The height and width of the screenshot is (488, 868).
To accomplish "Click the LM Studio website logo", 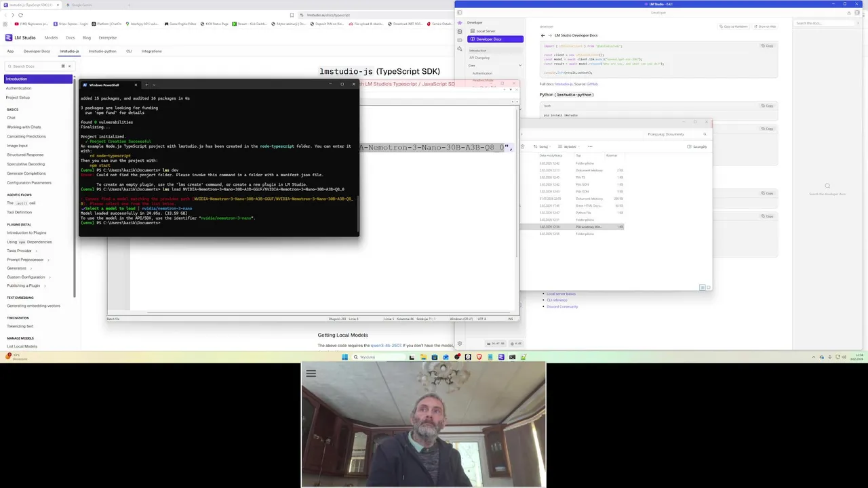I will click(20, 38).
